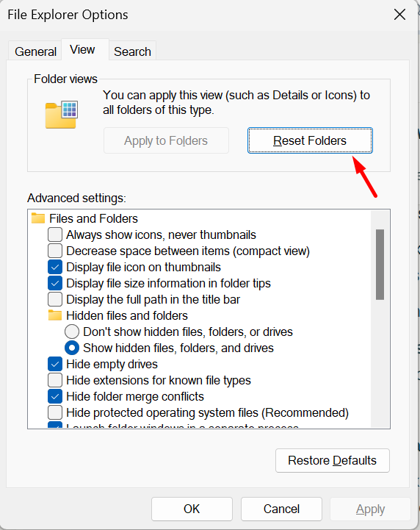Viewport: 420px width, 530px height.
Task: Uncheck Display file size information in folder tips
Action: click(x=55, y=283)
